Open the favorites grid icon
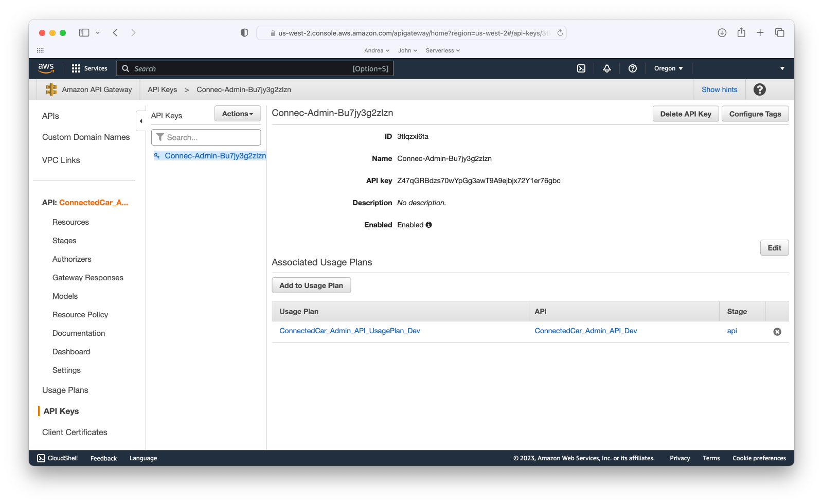Screen dimensions: 823x504 [x=40, y=50]
